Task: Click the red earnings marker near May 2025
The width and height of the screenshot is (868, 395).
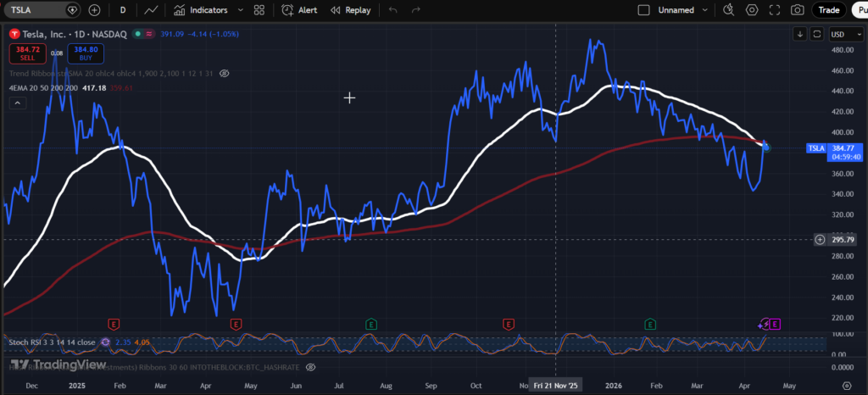Action: [x=236, y=324]
